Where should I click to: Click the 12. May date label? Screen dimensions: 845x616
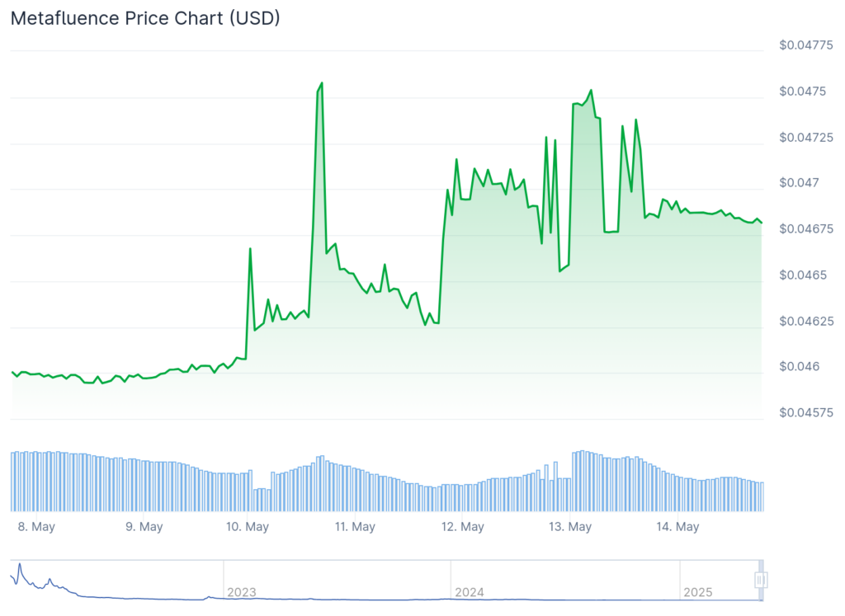coord(462,526)
